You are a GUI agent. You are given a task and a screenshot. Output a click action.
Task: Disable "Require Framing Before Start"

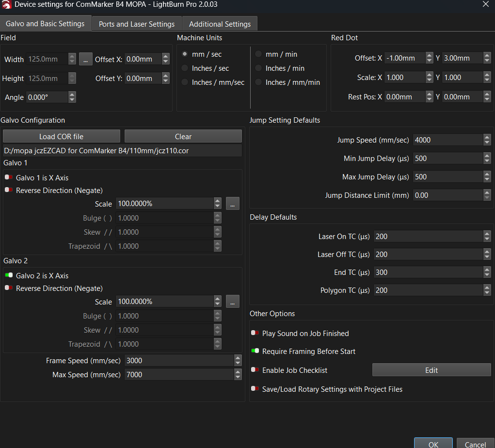[x=255, y=352]
